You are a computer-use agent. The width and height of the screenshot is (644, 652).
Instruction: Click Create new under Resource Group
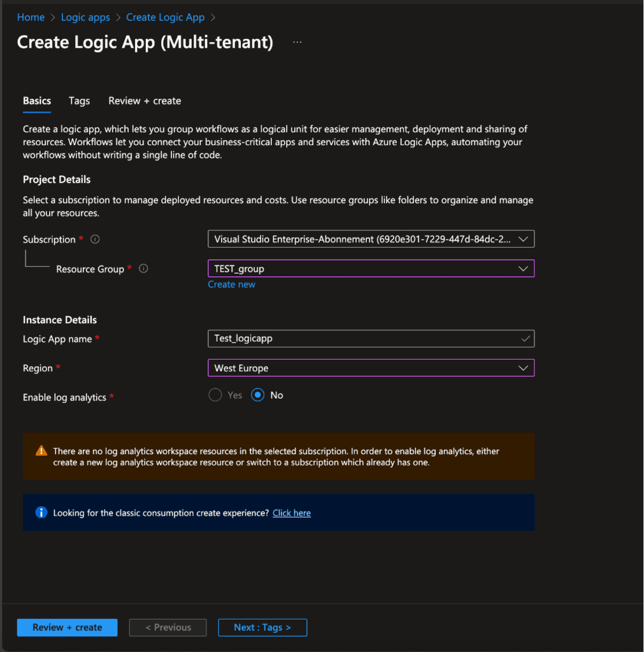pyautogui.click(x=231, y=284)
